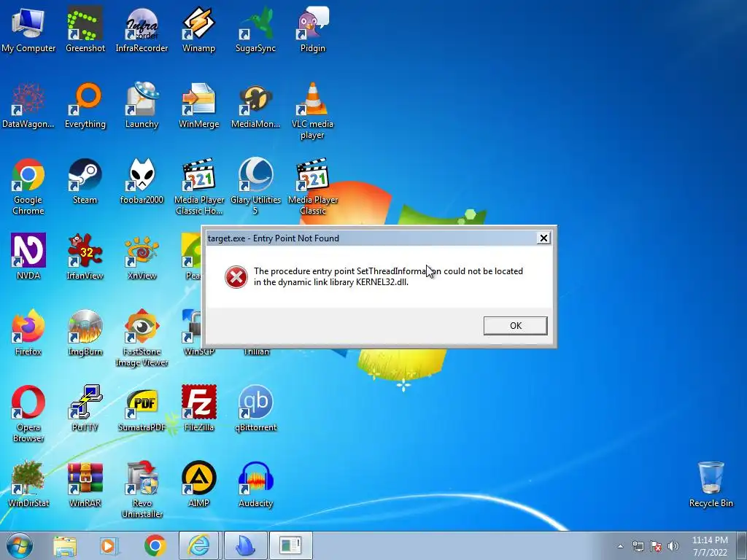
Task: Click the Revo Uninstaller icon
Action: [142, 489]
